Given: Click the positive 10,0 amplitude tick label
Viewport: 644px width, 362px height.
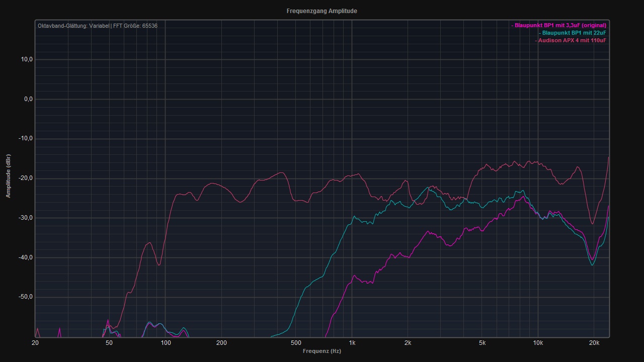Looking at the screenshot, I should click(27, 59).
